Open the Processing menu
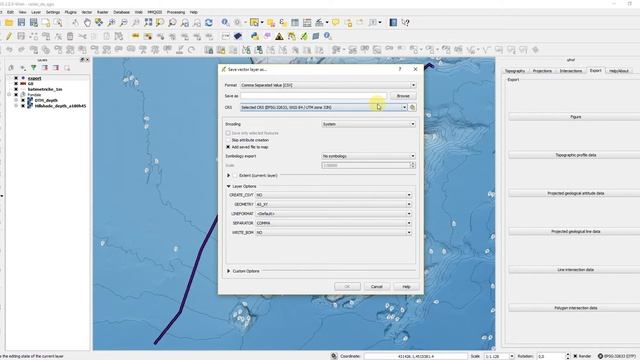This screenshot has height=360, width=640. coord(176,12)
